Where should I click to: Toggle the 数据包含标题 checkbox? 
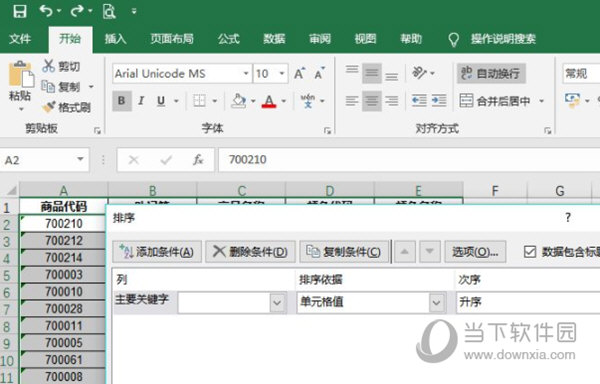pyautogui.click(x=530, y=252)
